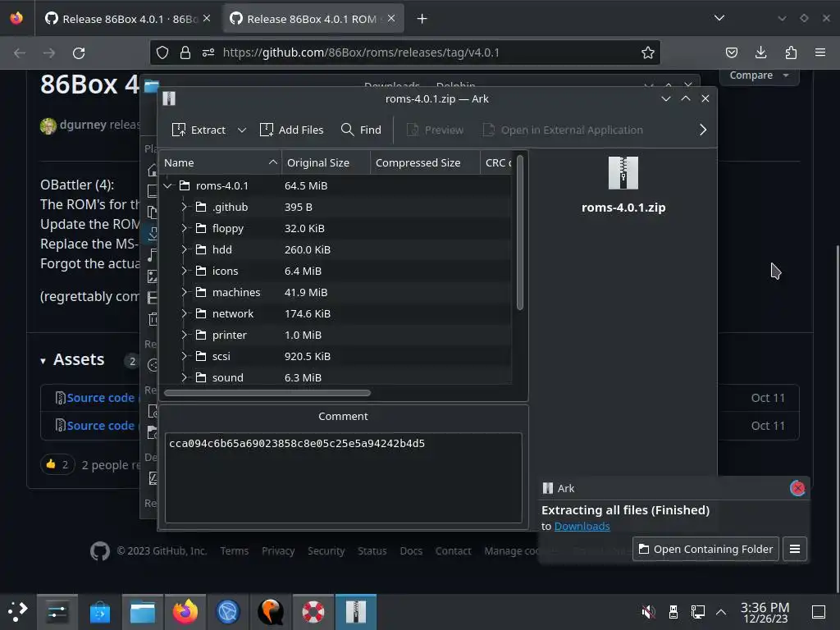Expand the printer folder
Screen dimensions: 840x630
[x=184, y=335]
